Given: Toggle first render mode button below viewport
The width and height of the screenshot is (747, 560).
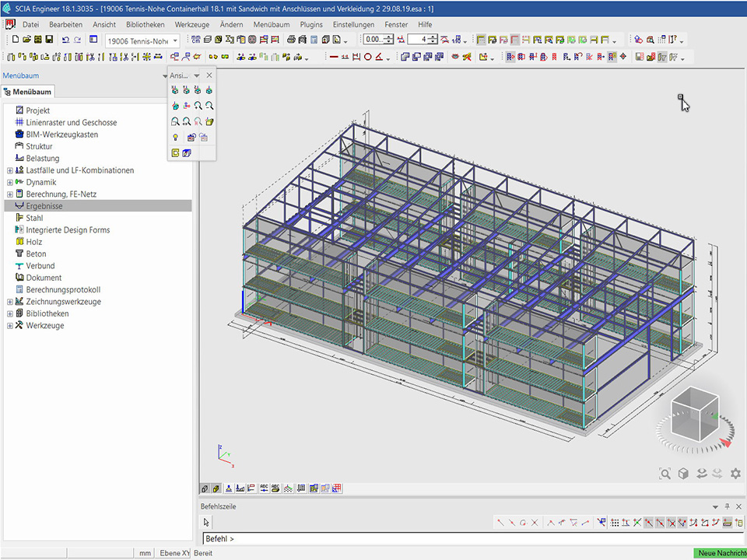Looking at the screenshot, I should [205, 488].
